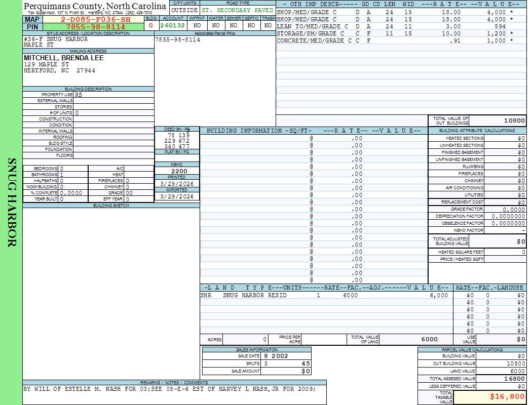The image size is (532, 405).
Task: Toggle the NO value under TRASH
Action: (268, 25)
